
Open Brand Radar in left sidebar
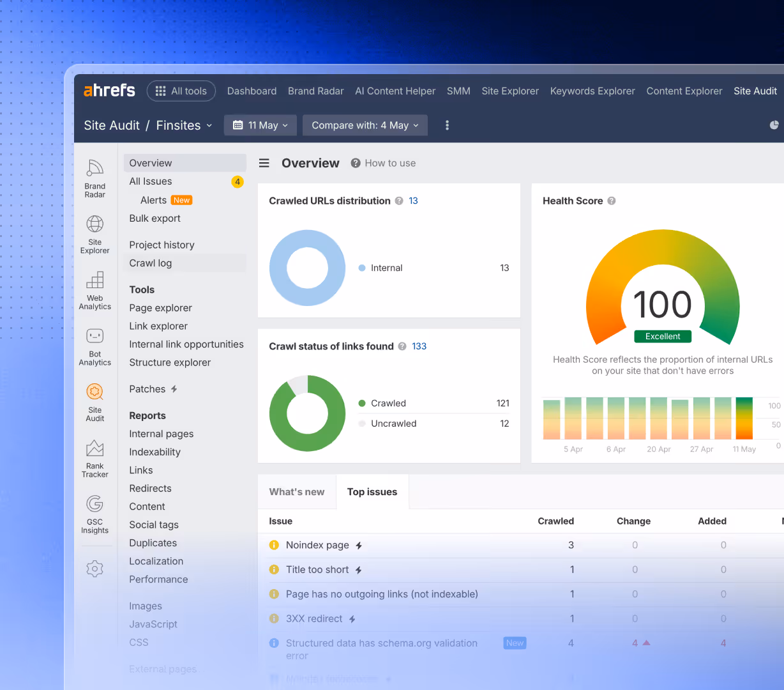(94, 178)
